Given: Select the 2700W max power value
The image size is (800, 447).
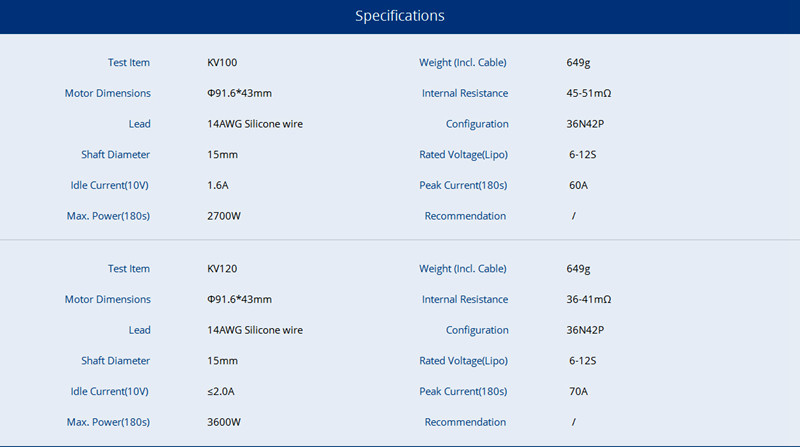Looking at the screenshot, I should point(224,217).
